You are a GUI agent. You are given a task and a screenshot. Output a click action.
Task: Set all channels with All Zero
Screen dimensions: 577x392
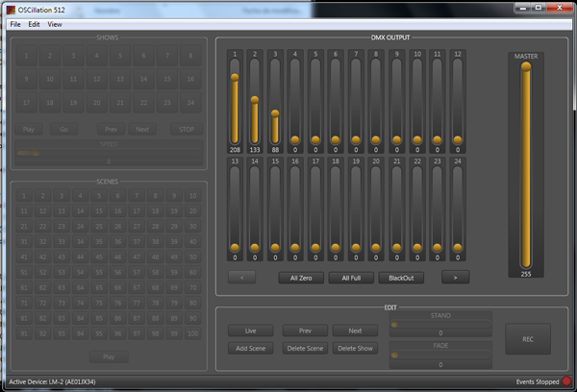coord(300,278)
